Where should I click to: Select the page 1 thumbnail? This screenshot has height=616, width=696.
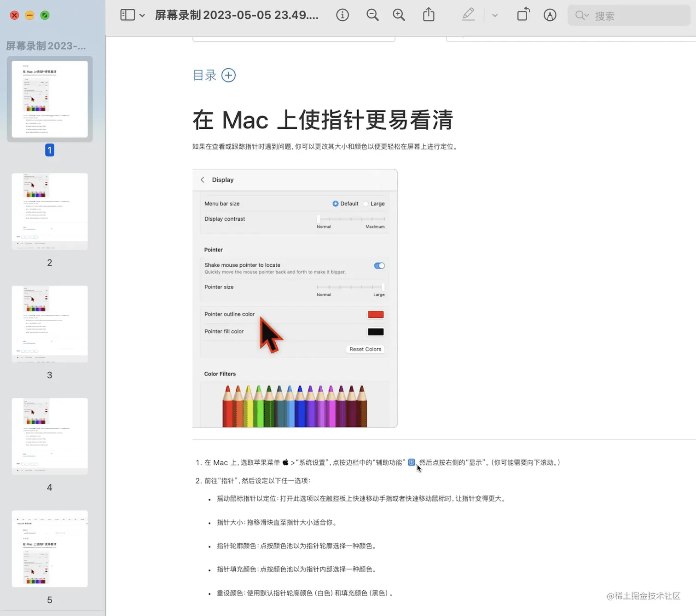click(50, 99)
